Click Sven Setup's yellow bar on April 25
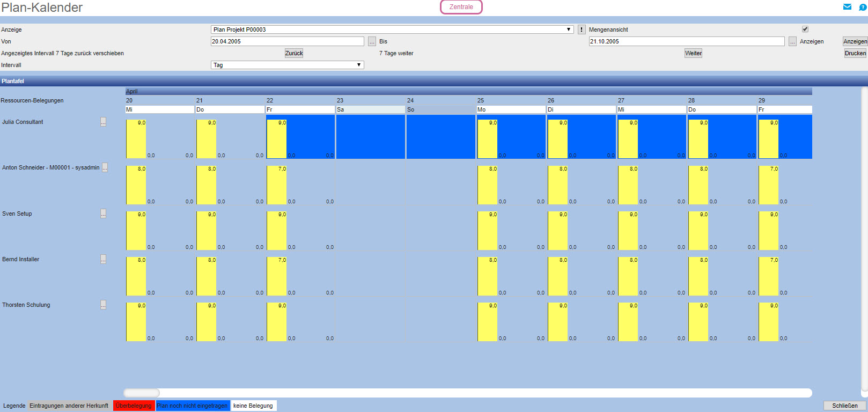Screen dimensions: 868x412 (x=487, y=231)
